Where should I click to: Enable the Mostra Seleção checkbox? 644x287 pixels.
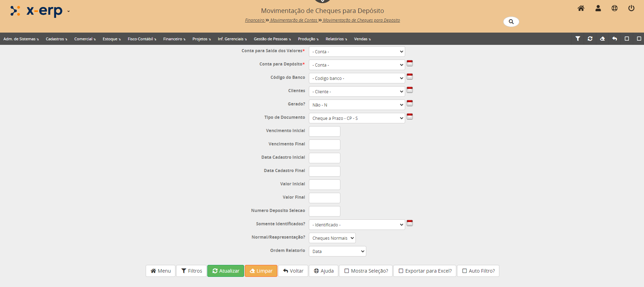(x=347, y=271)
